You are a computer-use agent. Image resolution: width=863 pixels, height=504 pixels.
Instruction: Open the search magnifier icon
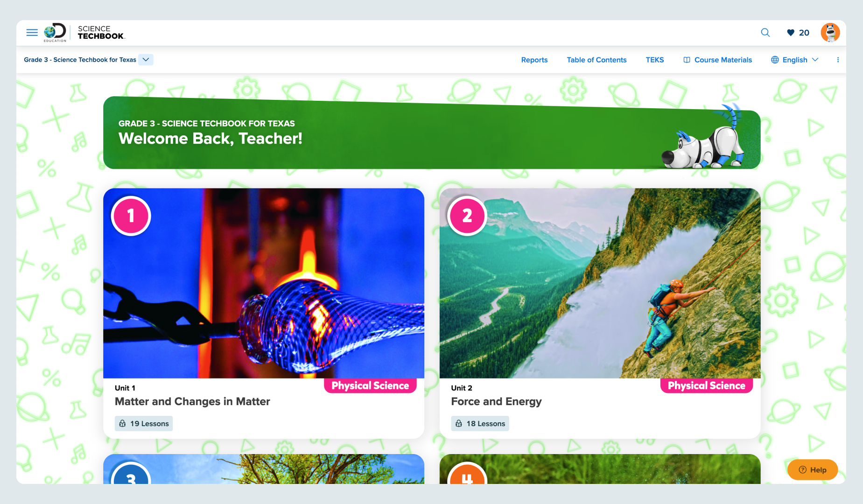[x=765, y=33]
